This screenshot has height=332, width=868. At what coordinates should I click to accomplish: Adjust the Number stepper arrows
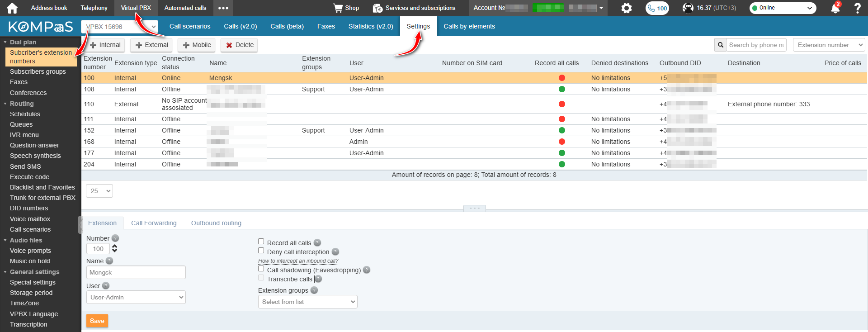tap(115, 248)
